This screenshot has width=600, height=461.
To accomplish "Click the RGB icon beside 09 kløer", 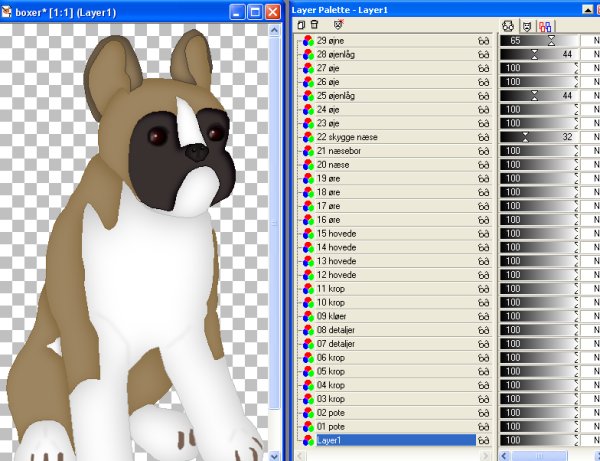I will coord(308,315).
